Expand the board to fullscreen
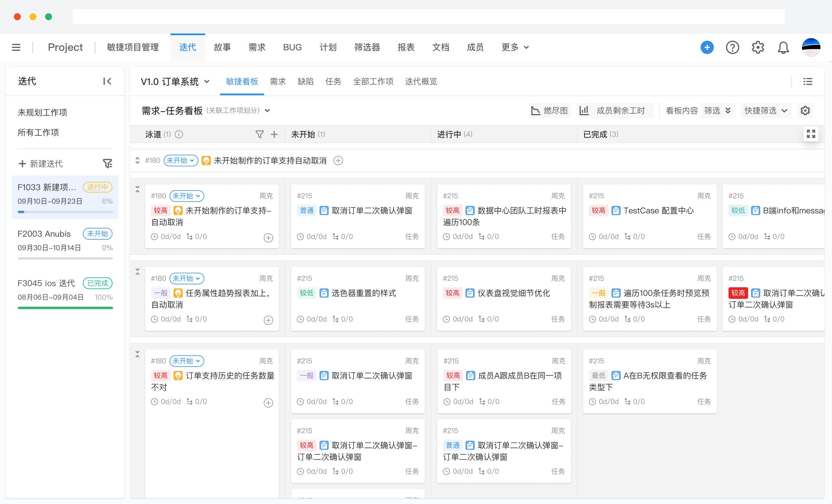The width and height of the screenshot is (832, 504). tap(811, 134)
